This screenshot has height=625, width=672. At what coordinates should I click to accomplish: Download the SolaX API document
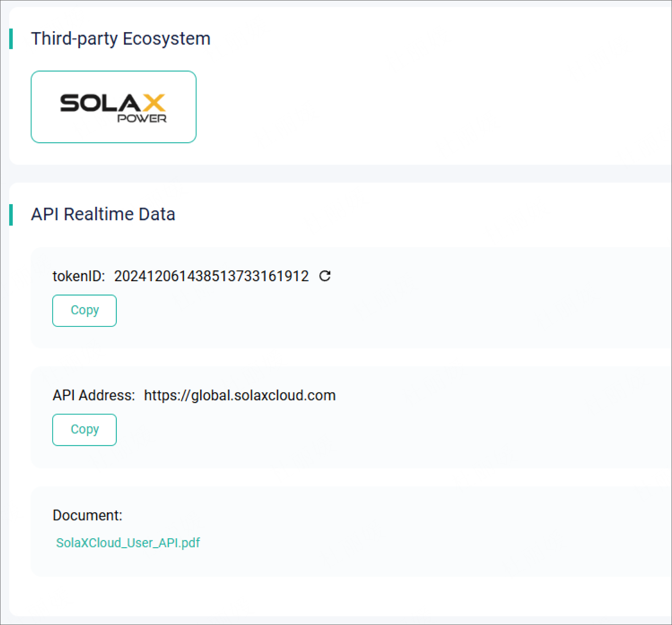[128, 543]
